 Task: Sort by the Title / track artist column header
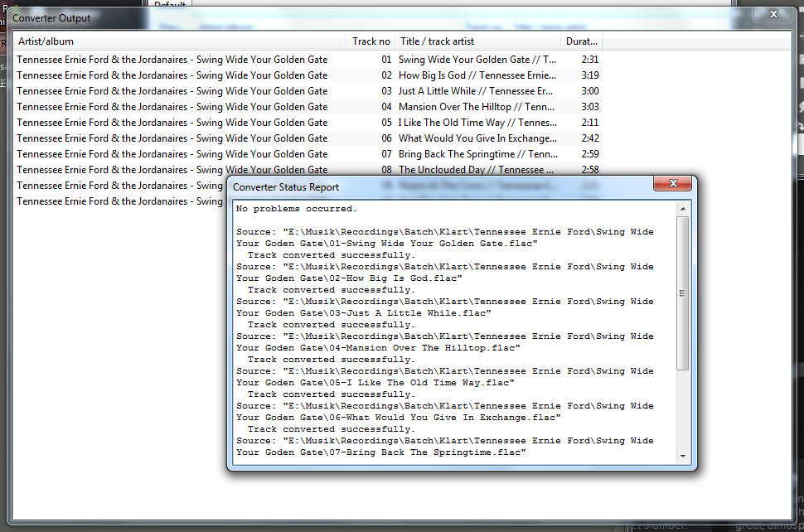click(478, 41)
